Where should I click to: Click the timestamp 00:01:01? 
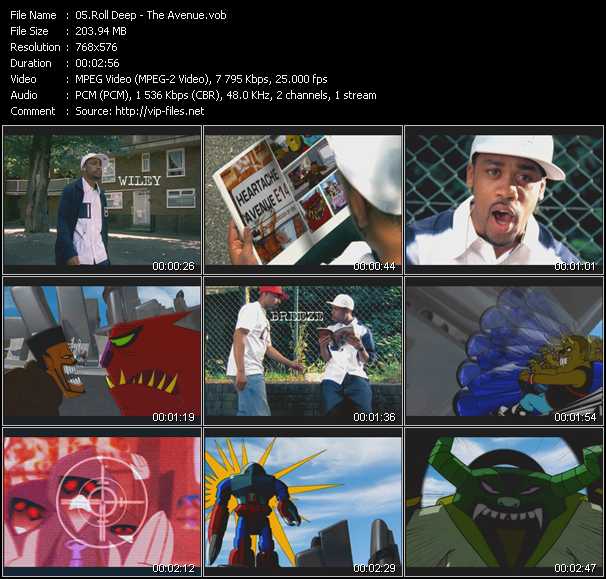pyautogui.click(x=575, y=266)
